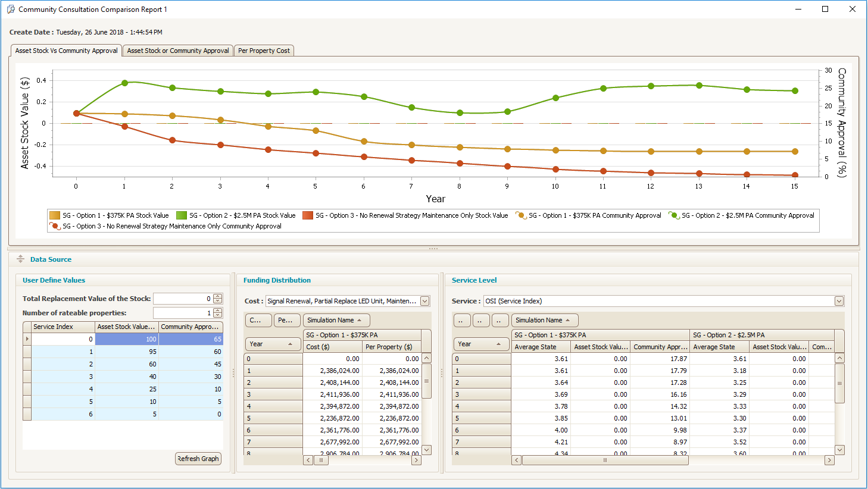Click Option 1 Community Approval legend marker
This screenshot has width=868, height=489.
pyautogui.click(x=521, y=215)
